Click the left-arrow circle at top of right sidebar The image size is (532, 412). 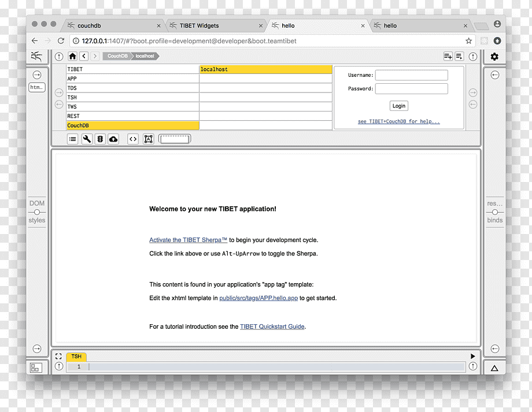tap(495, 75)
